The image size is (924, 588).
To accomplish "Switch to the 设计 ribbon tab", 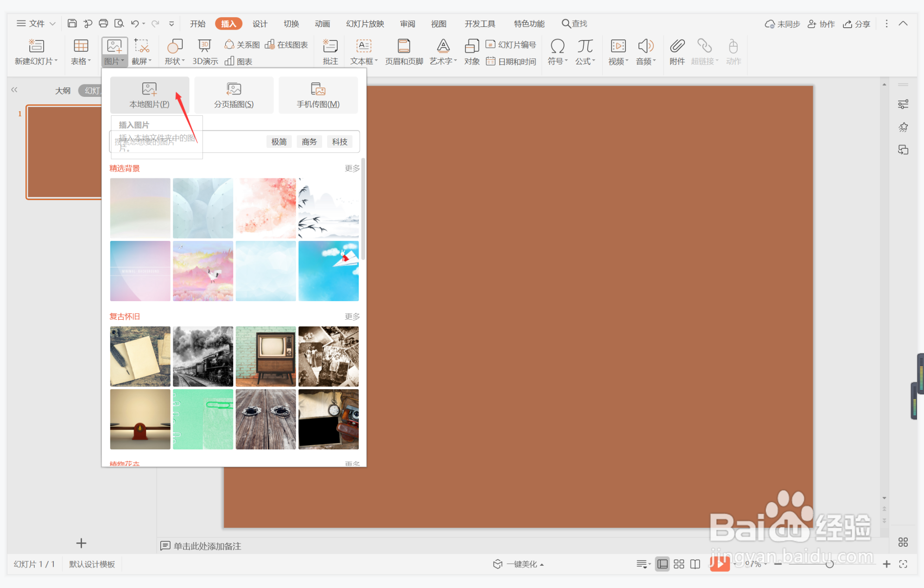I will [259, 24].
